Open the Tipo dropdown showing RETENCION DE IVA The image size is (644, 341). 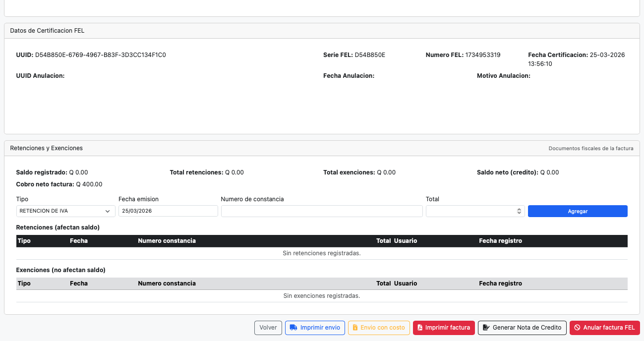[65, 211]
